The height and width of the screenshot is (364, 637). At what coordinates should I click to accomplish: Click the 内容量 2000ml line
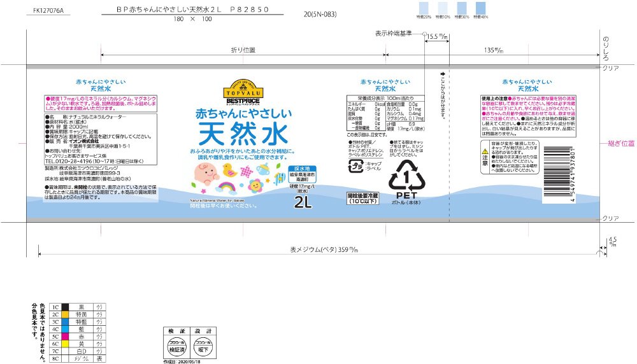point(66,127)
